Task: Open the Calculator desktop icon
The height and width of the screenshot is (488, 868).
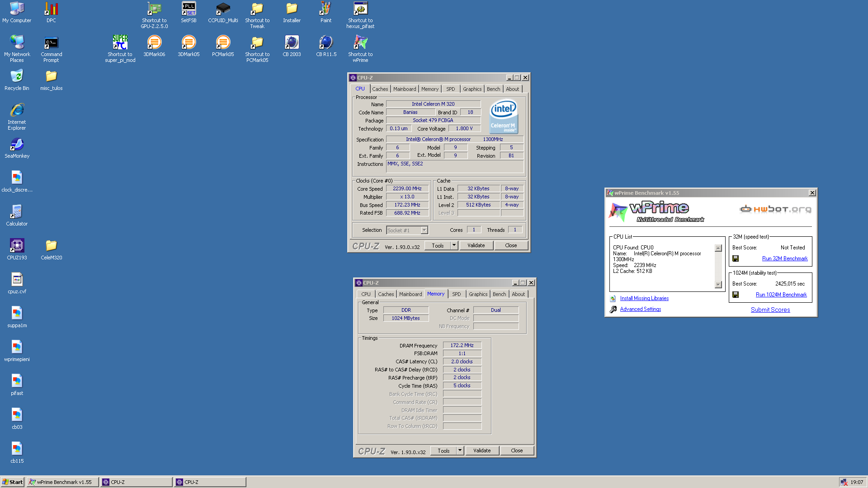Action: [x=17, y=215]
